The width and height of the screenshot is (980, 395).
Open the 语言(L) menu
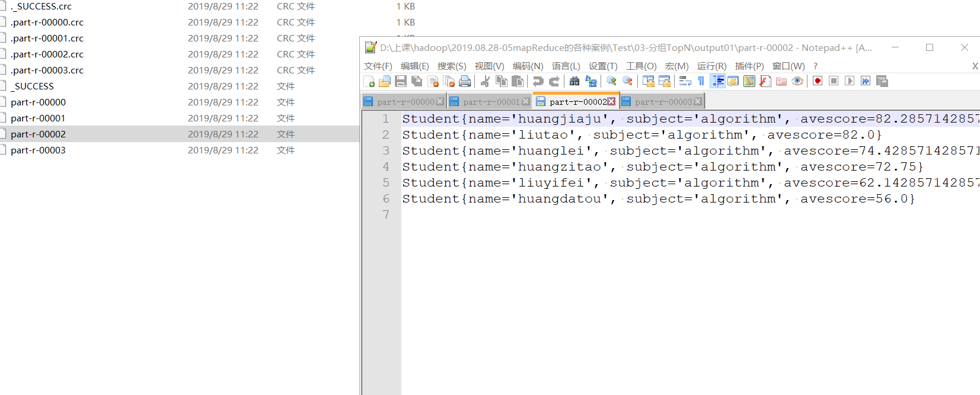pos(566,66)
